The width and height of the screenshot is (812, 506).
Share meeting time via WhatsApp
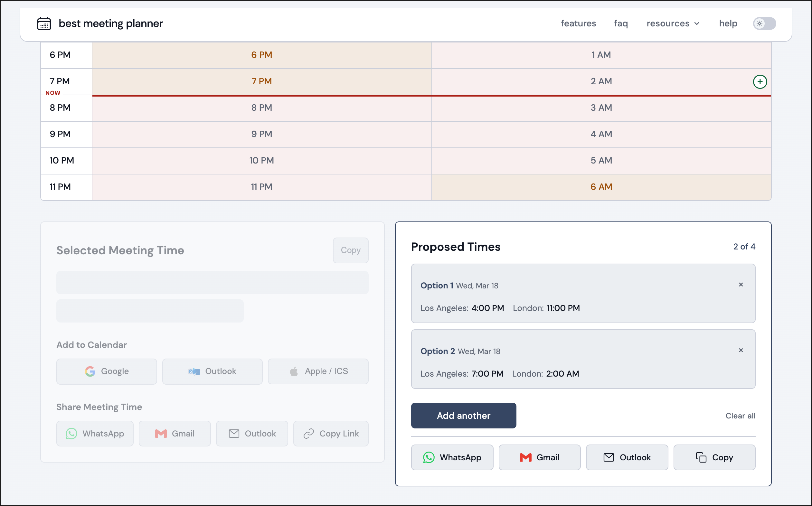(95, 433)
